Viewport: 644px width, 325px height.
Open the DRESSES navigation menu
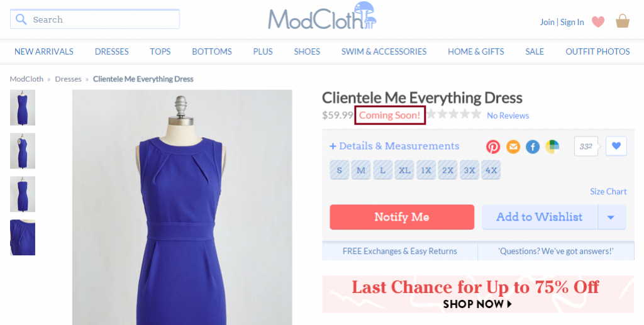click(x=112, y=52)
